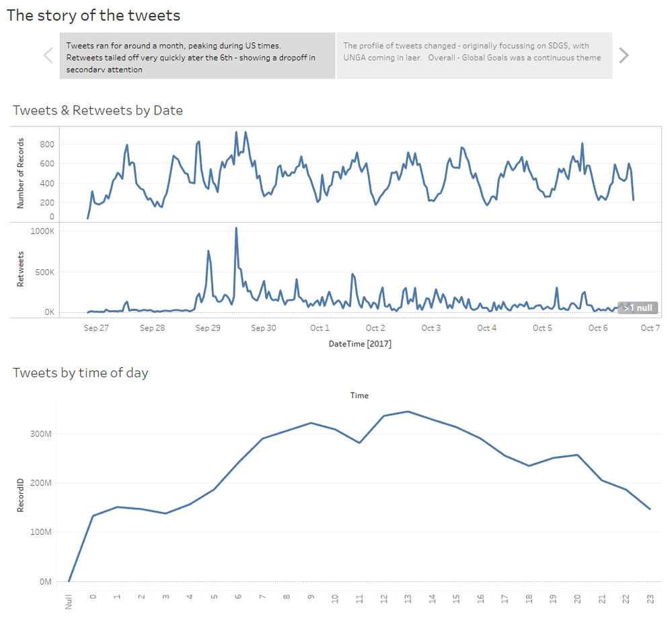Image resolution: width=672 pixels, height=635 pixels.
Task: Click the '300M' tick on the RecordID axis
Action: click(x=41, y=434)
